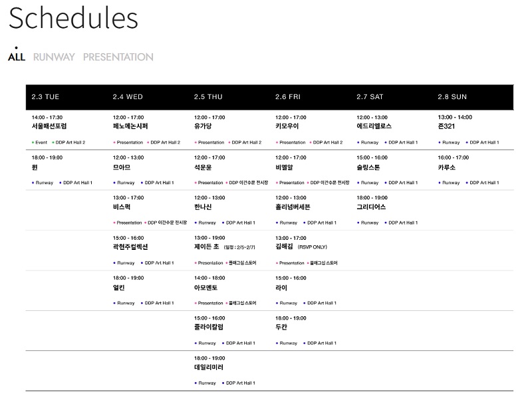Viewport: 532px width, 396px height.
Task: Click the 에드리엘로스 runway entry
Action: pos(374,126)
